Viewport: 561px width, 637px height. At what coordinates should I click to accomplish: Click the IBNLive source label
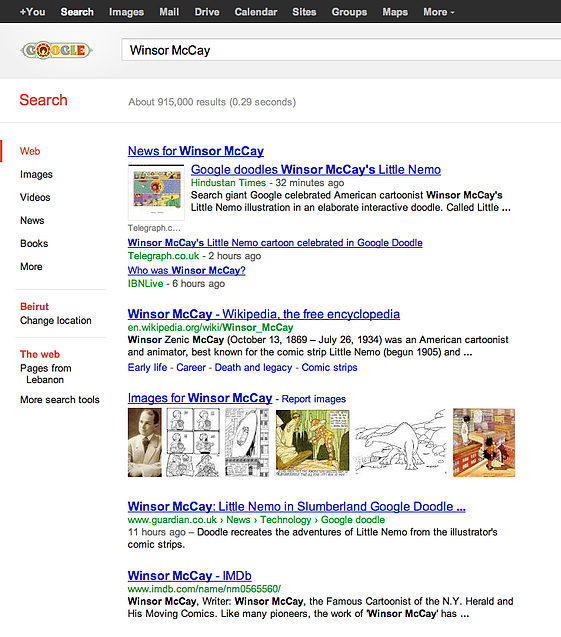coord(145,284)
